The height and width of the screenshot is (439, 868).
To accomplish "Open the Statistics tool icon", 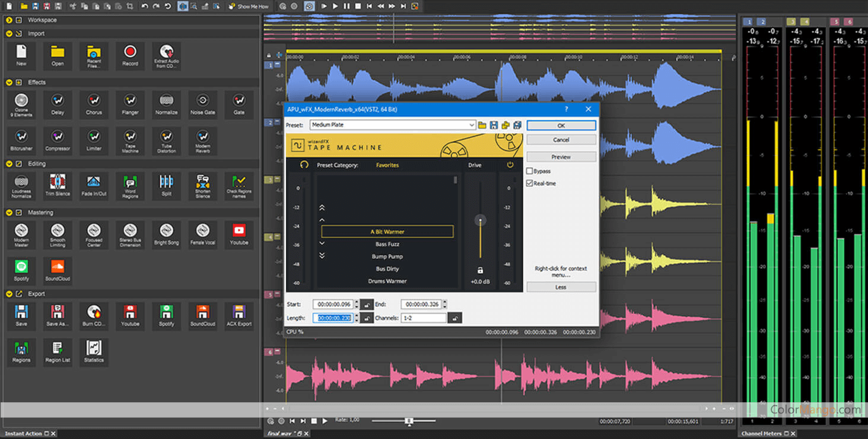I will [x=94, y=351].
